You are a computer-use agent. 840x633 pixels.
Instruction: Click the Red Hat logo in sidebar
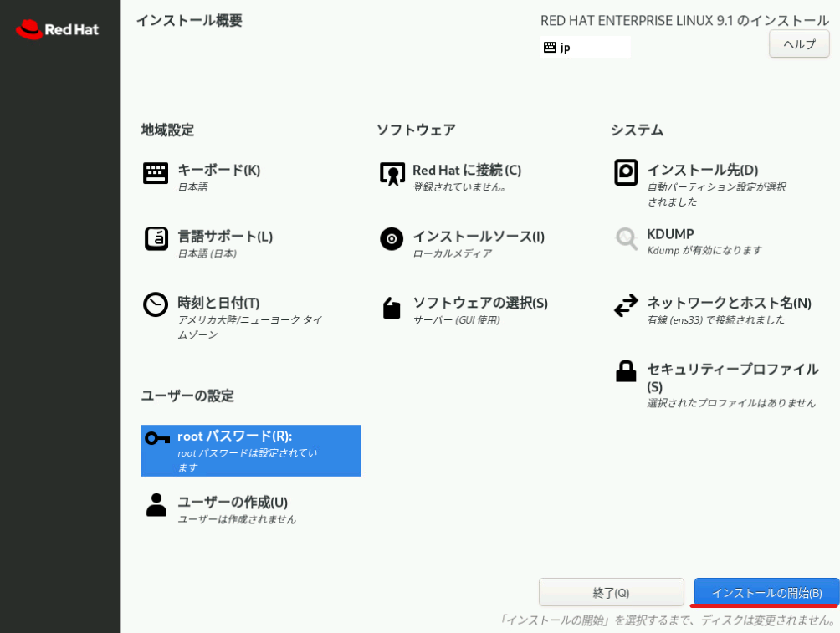[x=58, y=29]
